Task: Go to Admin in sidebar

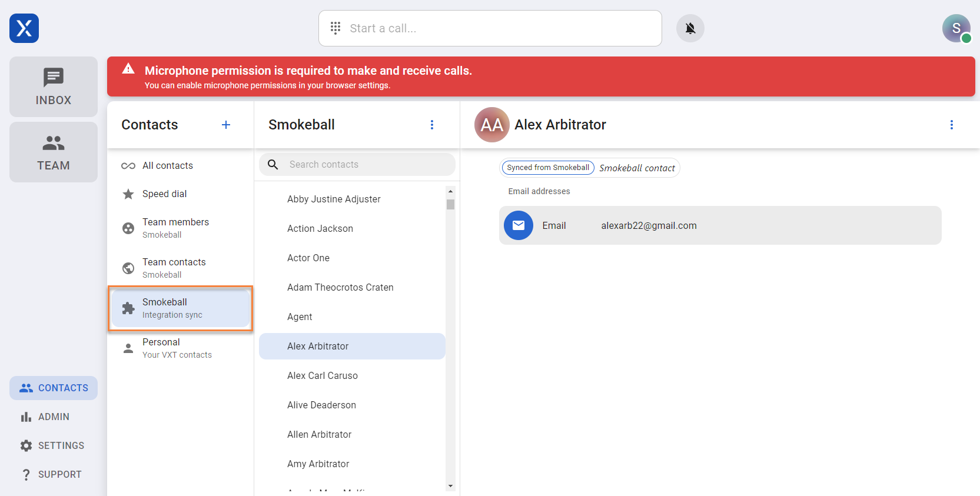Action: (54, 417)
